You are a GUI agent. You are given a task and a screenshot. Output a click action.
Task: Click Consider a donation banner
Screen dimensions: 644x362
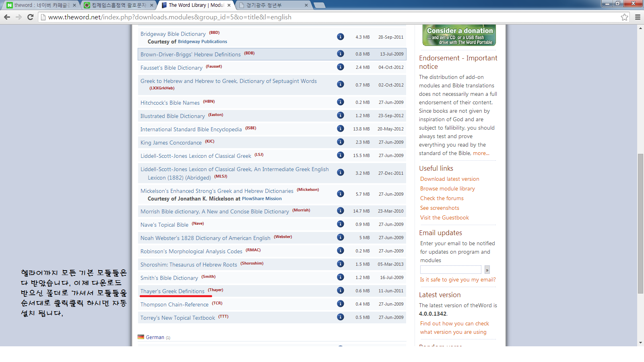point(459,35)
